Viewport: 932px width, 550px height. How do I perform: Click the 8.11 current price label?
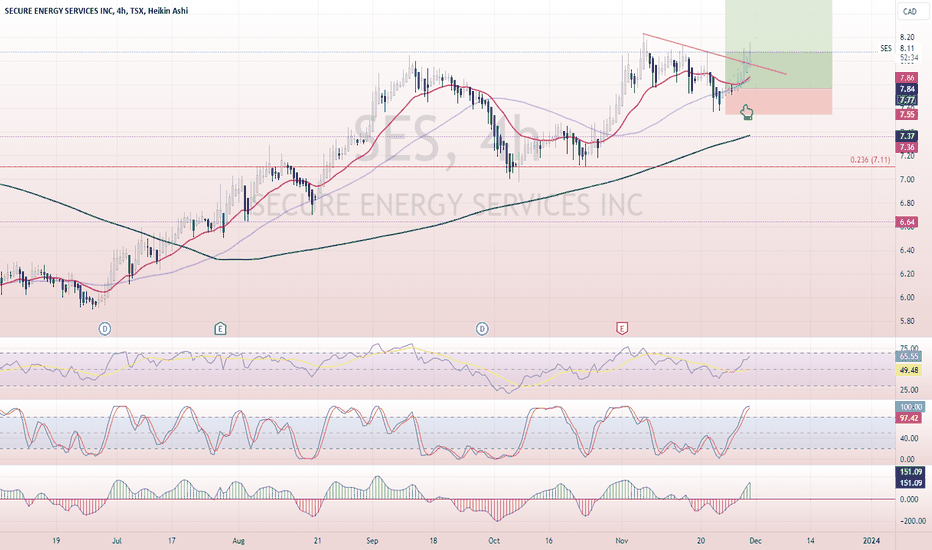pyautogui.click(x=907, y=48)
